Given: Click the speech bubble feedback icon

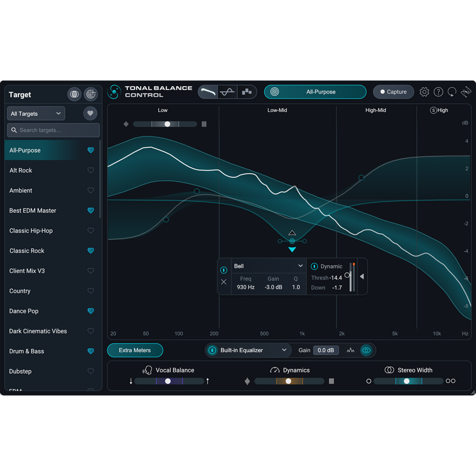Looking at the screenshot, I should (452, 92).
